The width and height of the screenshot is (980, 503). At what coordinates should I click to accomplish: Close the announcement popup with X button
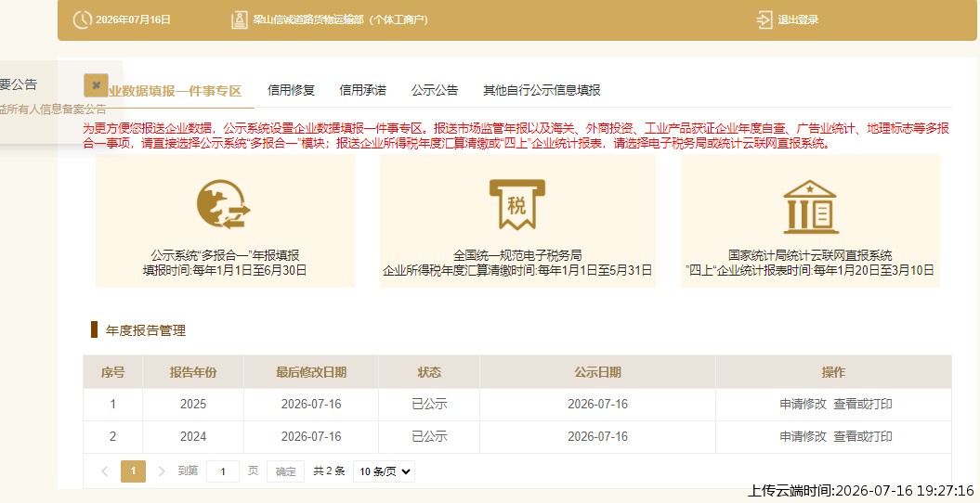(x=97, y=84)
